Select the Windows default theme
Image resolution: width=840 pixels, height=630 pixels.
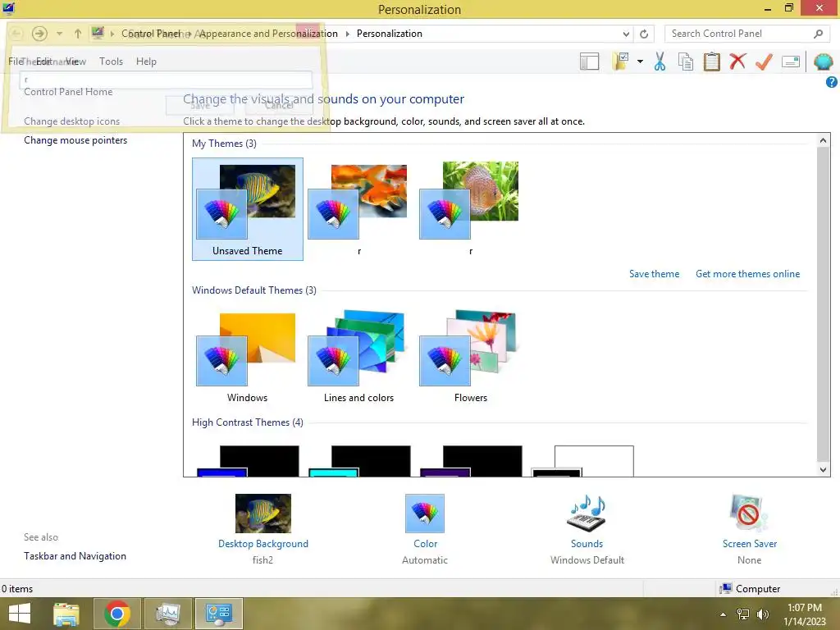[x=247, y=358]
